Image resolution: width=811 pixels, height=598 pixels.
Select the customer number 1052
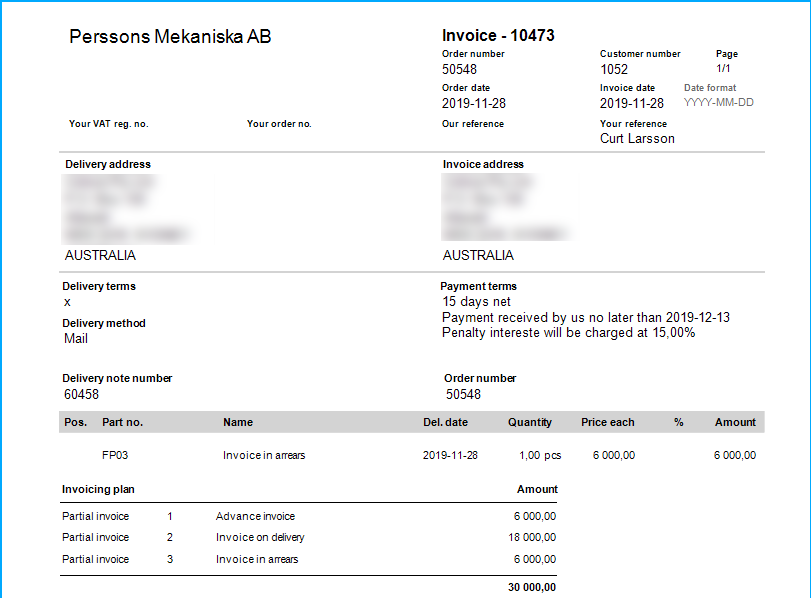pyautogui.click(x=614, y=69)
